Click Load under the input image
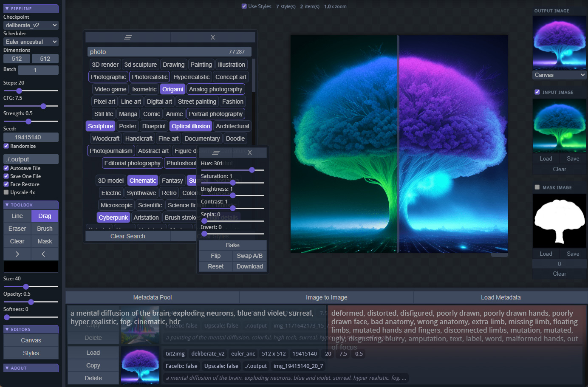This screenshot has width=588, height=387. (546, 158)
